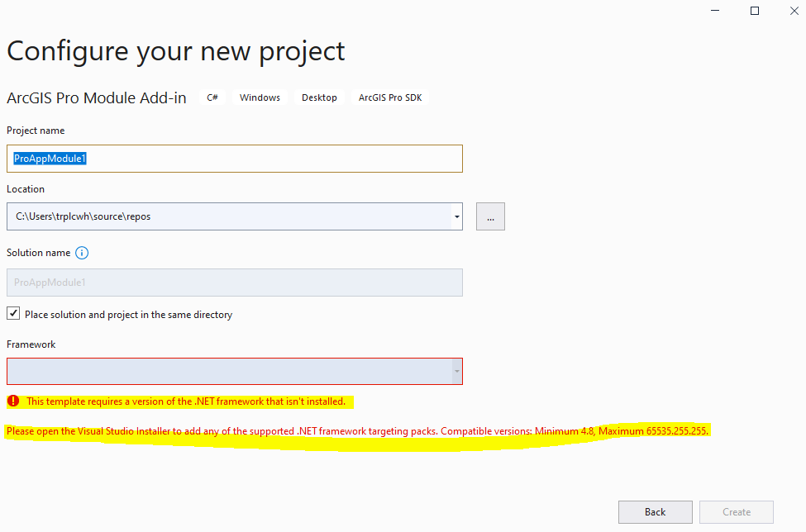The height and width of the screenshot is (532, 806).
Task: Click in the Project name field
Action: [x=235, y=159]
